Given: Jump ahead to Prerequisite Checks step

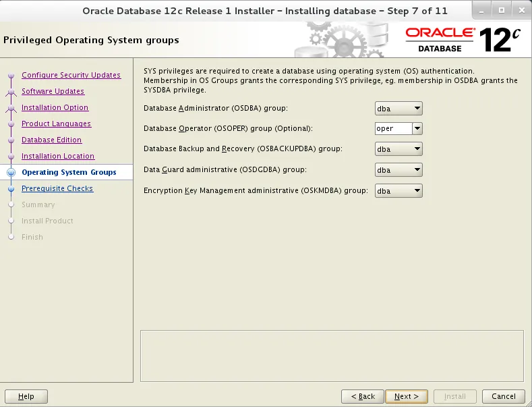Looking at the screenshot, I should coord(57,188).
